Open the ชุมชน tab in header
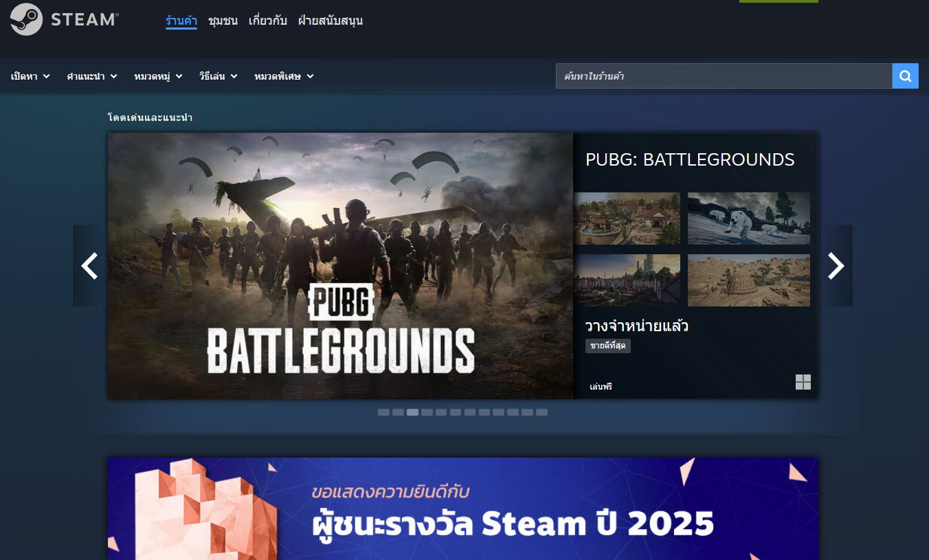The image size is (929, 560). coord(223,21)
